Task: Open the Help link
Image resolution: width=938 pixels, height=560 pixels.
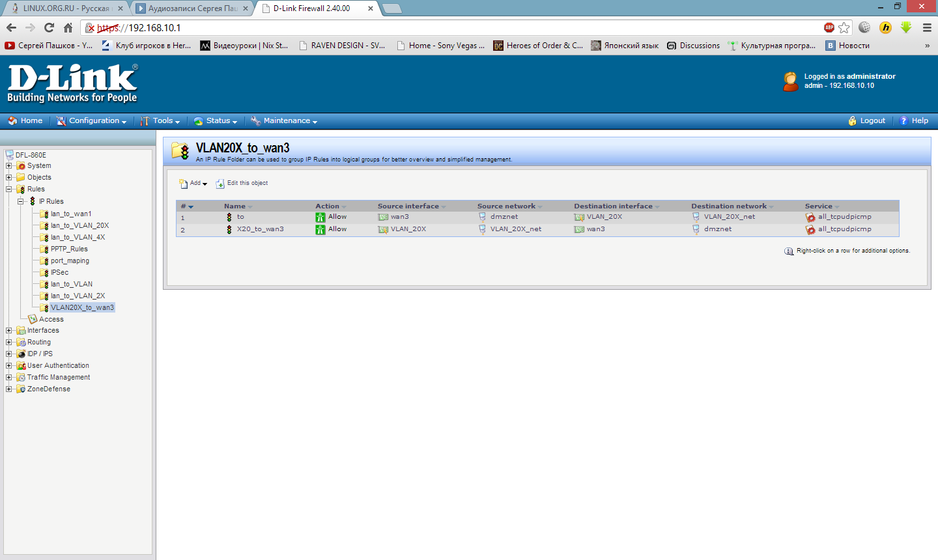Action: [914, 120]
